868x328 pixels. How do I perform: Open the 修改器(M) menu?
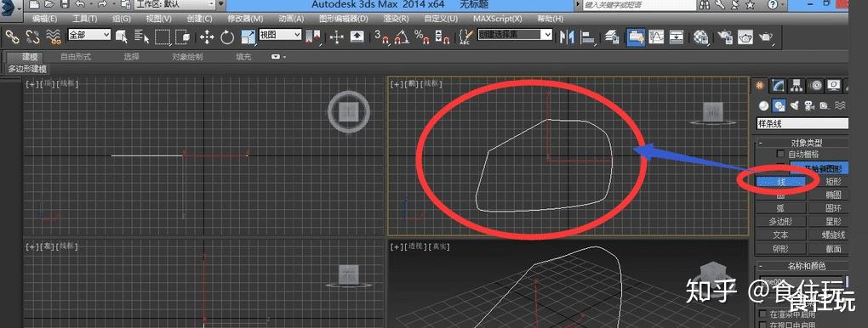(245, 18)
